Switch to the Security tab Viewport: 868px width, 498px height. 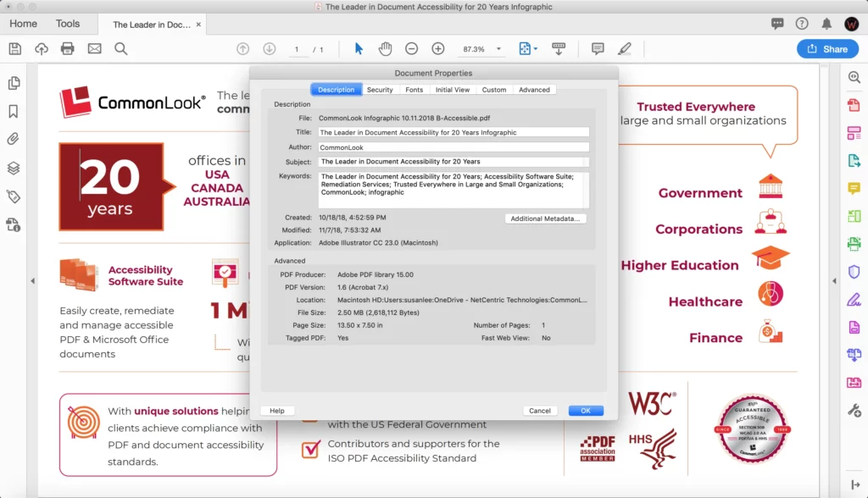click(380, 89)
